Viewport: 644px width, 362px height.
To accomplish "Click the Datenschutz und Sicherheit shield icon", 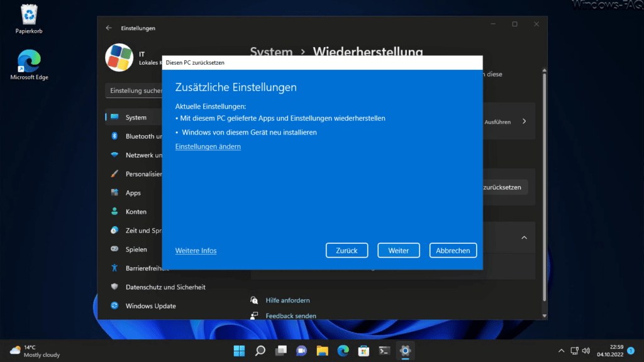I will tap(114, 287).
